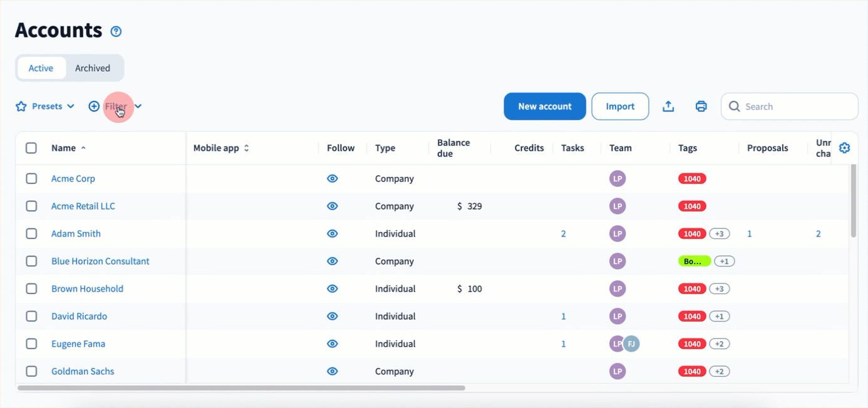Open table column settings gear

tap(844, 148)
